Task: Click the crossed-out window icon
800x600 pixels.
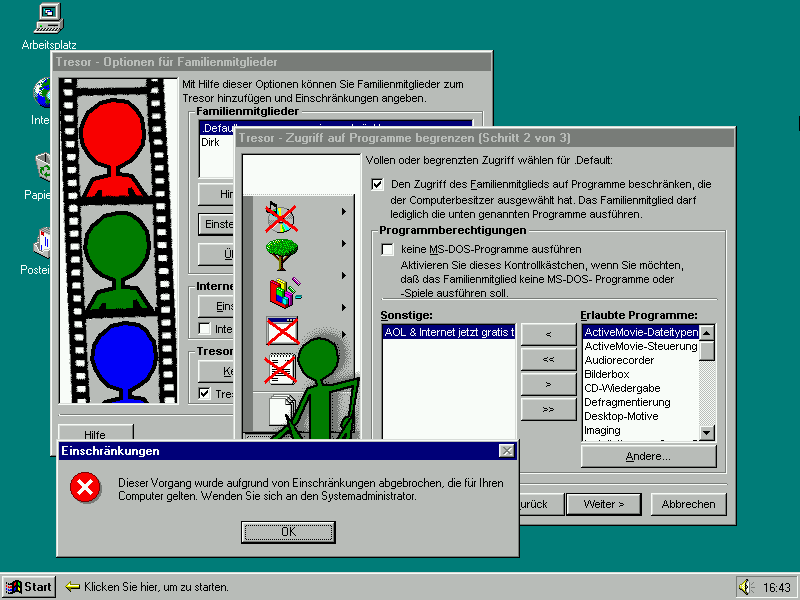Action: (281, 330)
